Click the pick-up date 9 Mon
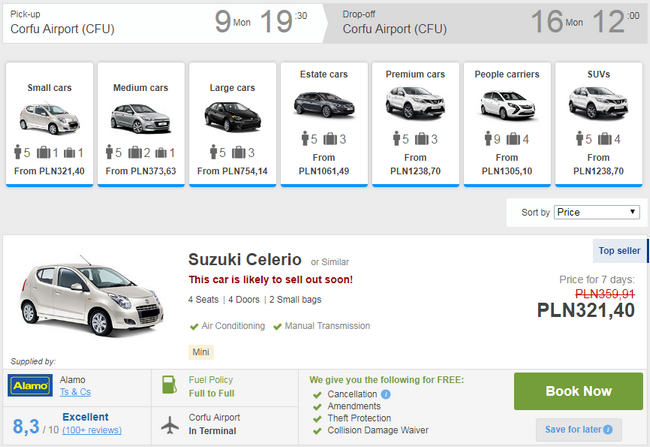The height and width of the screenshot is (447, 650). [x=233, y=22]
